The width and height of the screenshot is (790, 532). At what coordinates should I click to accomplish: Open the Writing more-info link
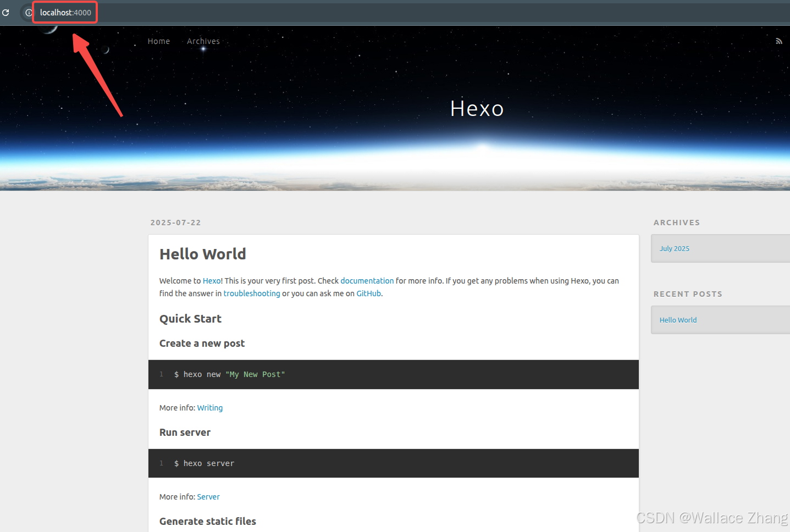pyautogui.click(x=210, y=408)
